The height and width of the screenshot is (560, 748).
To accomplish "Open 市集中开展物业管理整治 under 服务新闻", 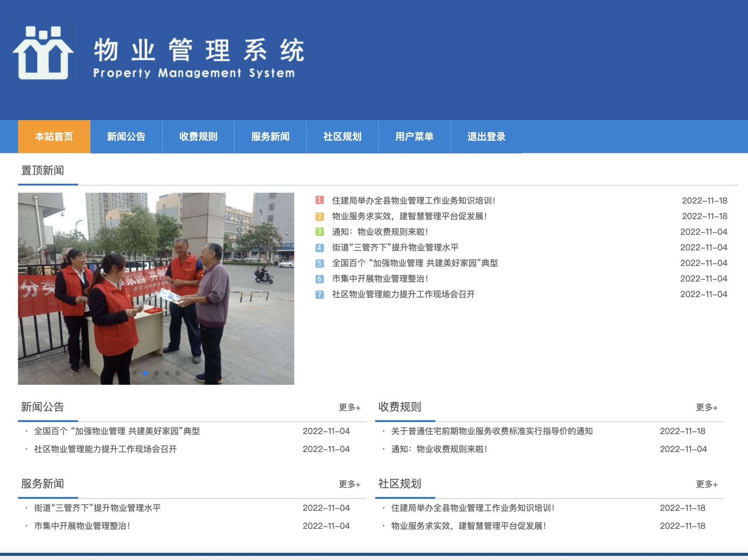I will point(82,526).
